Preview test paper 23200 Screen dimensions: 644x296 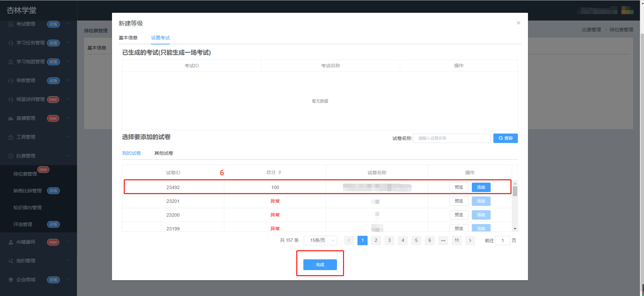click(x=459, y=215)
